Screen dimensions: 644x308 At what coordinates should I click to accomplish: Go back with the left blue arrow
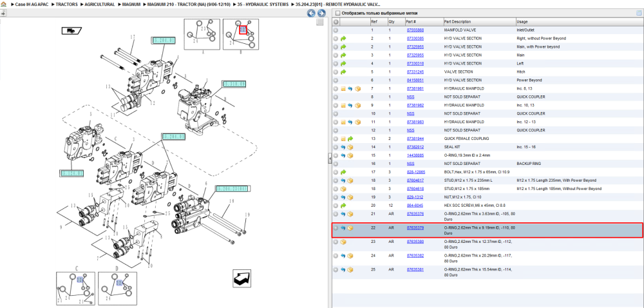coord(312,14)
